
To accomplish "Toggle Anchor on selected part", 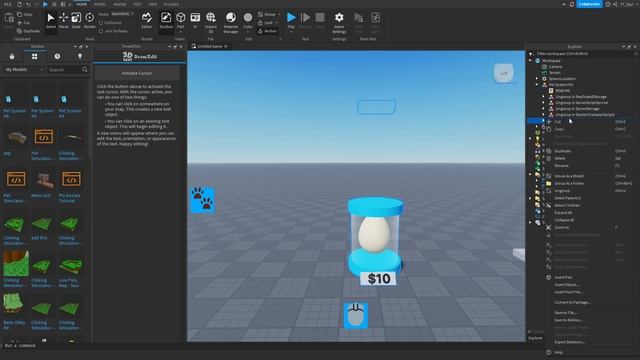I will [x=268, y=31].
